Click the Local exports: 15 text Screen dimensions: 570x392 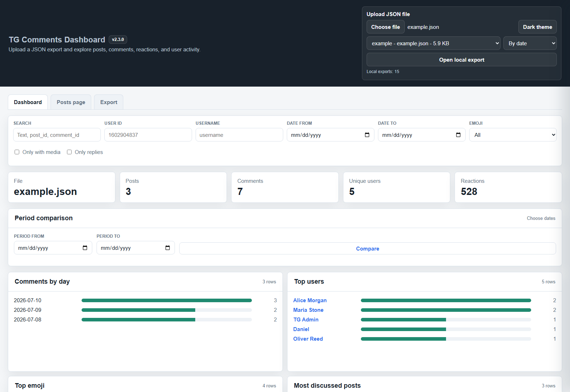383,72
